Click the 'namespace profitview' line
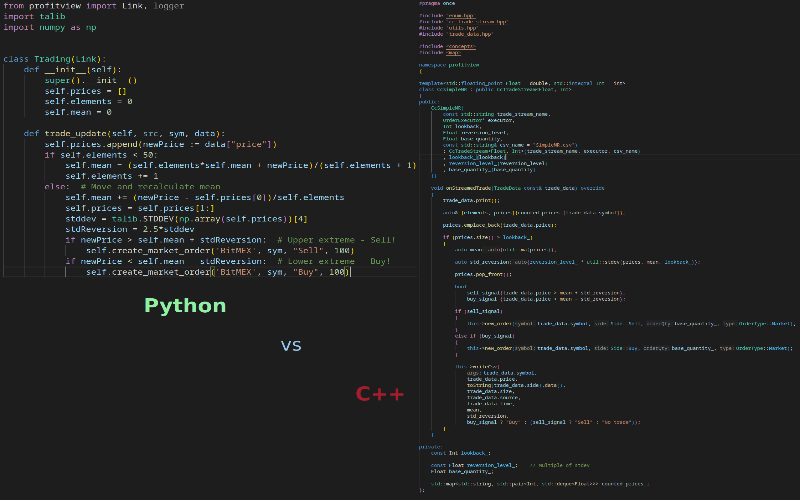The height and width of the screenshot is (500, 800). [x=449, y=65]
